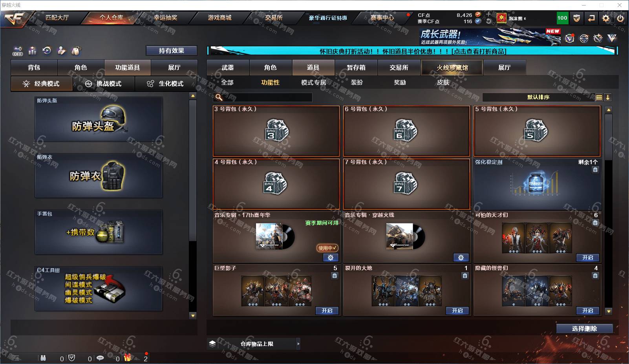
Task: Select the 生化模式 tab
Action: (x=166, y=84)
